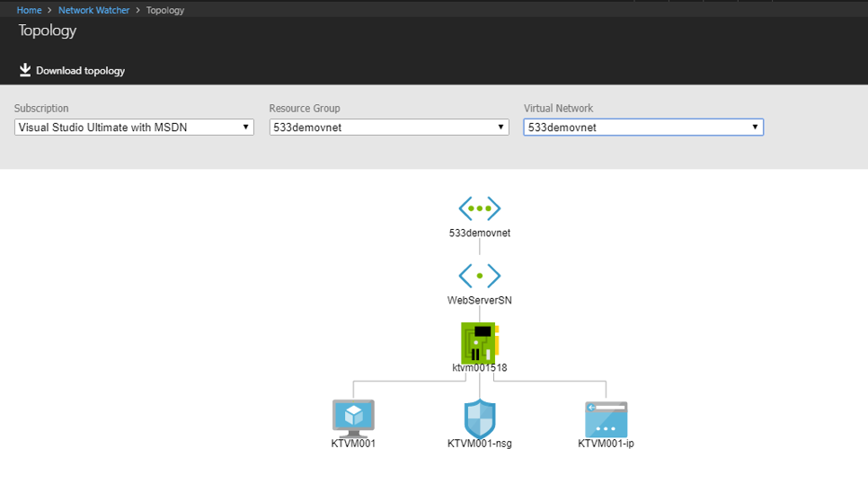Click the ktvm001518 network interface icon
The height and width of the screenshot is (484, 868).
click(480, 342)
